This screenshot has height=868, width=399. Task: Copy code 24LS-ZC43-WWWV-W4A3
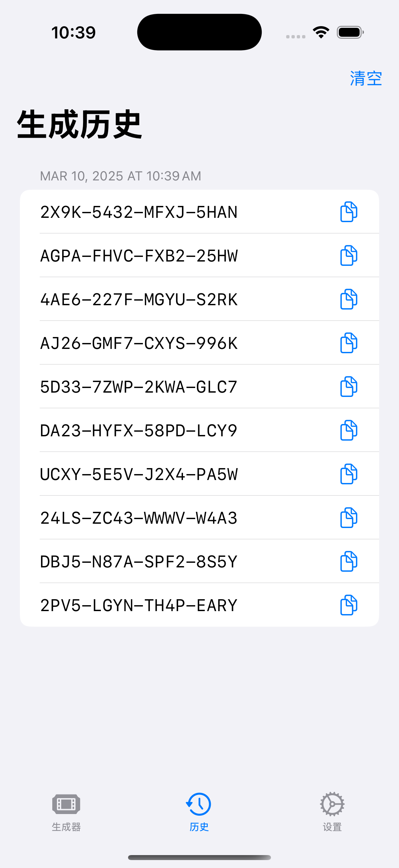[348, 517]
